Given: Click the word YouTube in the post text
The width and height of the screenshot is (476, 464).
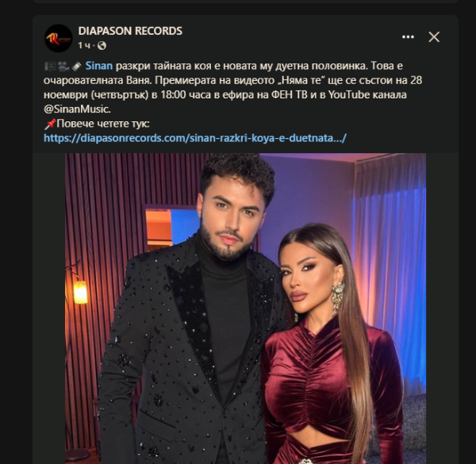Looking at the screenshot, I should (x=349, y=95).
